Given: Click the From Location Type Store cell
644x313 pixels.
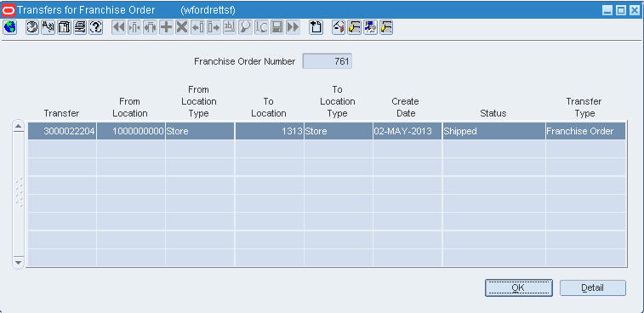Looking at the screenshot, I should click(200, 131).
